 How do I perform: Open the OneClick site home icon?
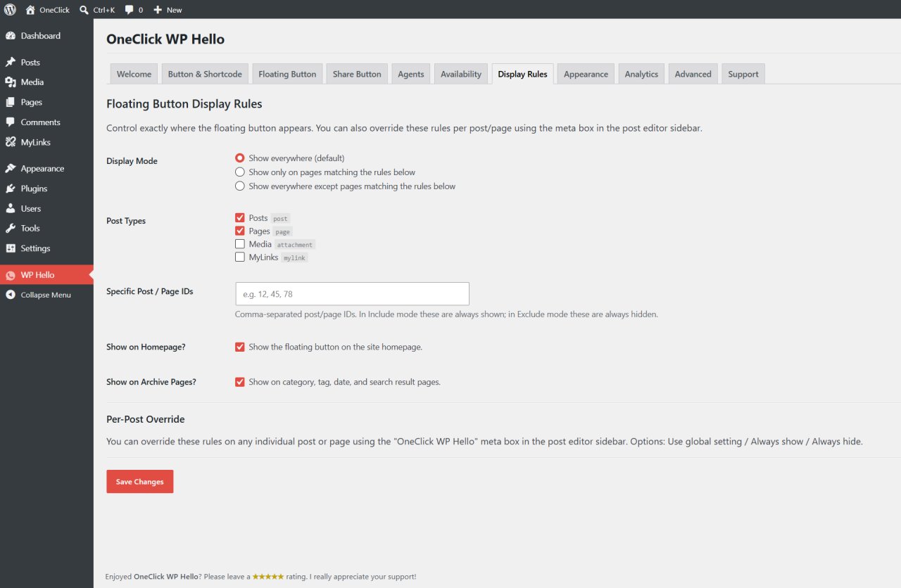coord(30,10)
